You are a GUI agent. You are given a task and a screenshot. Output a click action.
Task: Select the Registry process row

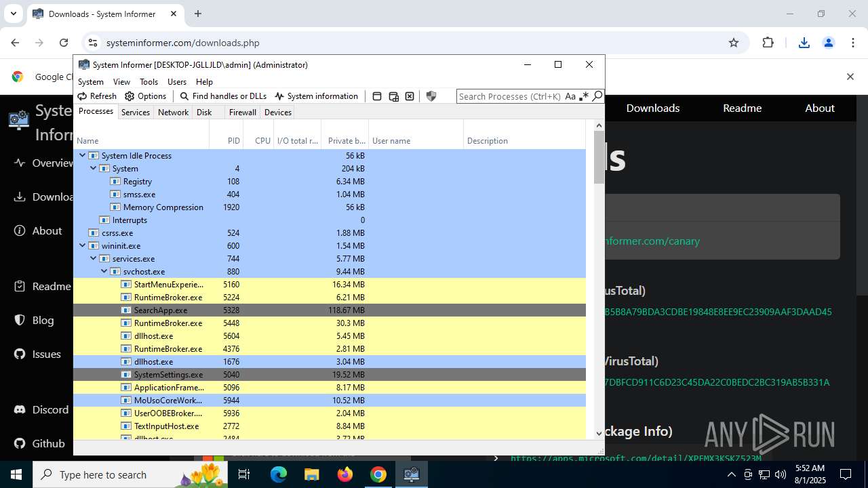(x=330, y=182)
